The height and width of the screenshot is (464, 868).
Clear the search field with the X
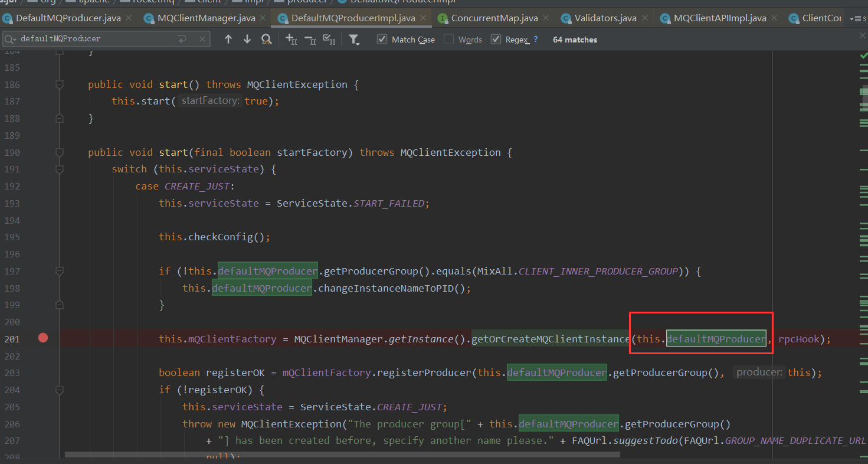point(202,39)
